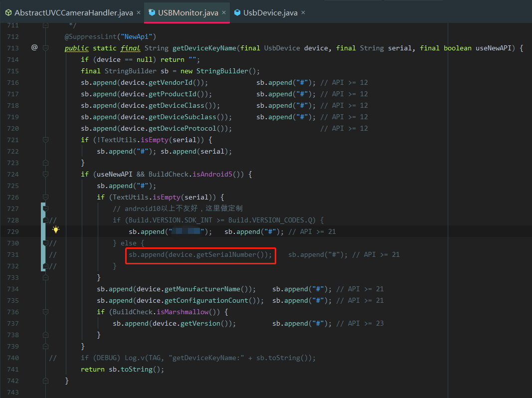532x398 pixels.
Task: Click line number 729 in gutter
Action: [13, 231]
